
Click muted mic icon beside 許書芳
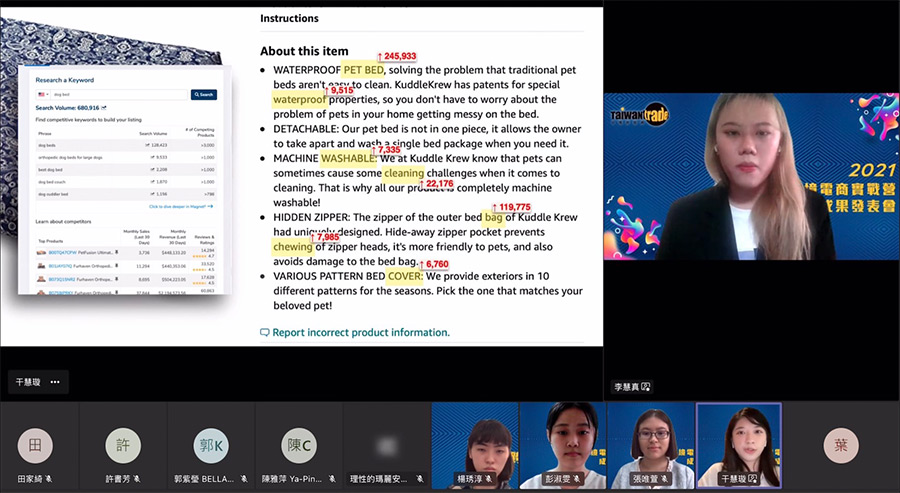pyautogui.click(x=137, y=479)
